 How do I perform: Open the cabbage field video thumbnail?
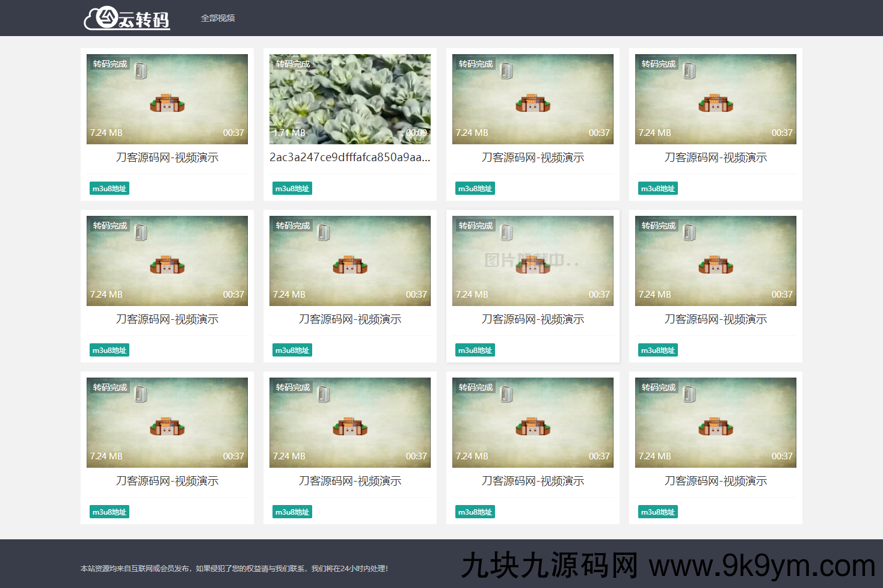point(350,99)
